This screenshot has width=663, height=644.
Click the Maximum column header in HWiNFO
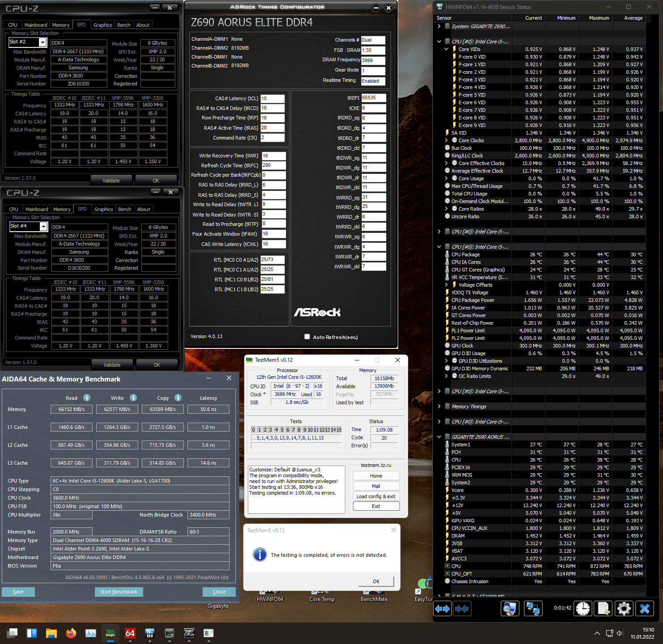(599, 18)
